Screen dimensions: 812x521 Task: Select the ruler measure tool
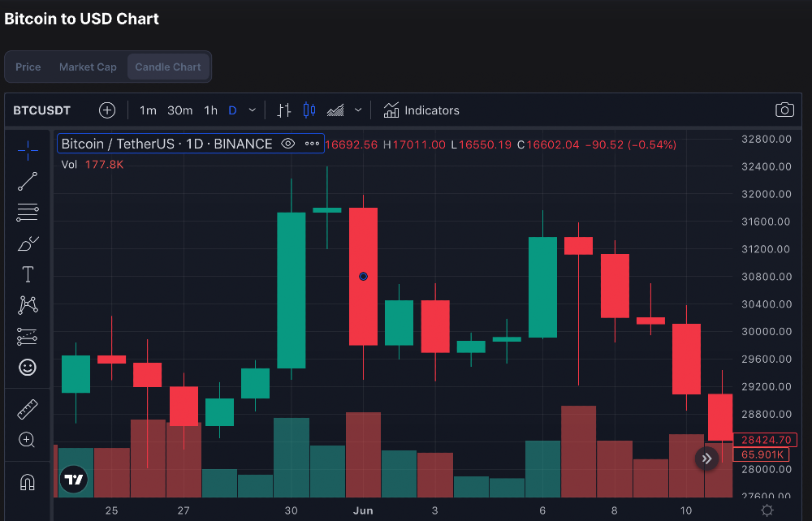(x=28, y=409)
